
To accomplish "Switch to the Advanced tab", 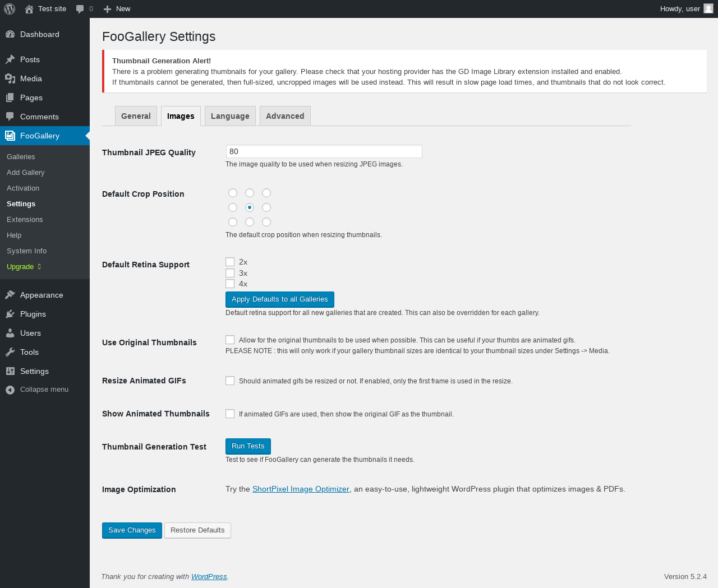I will click(x=285, y=116).
